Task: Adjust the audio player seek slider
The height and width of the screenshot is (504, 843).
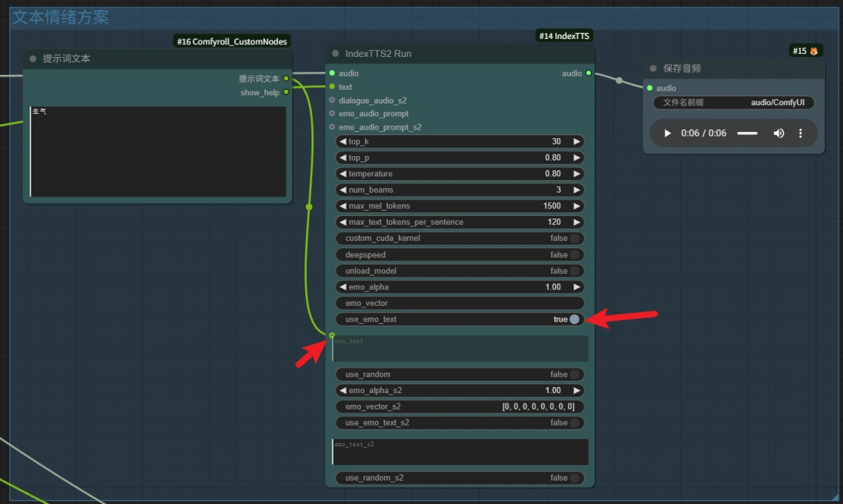Action: coord(747,133)
